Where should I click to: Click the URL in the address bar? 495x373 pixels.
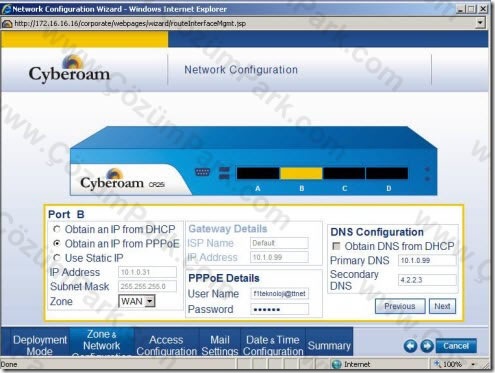click(x=130, y=23)
